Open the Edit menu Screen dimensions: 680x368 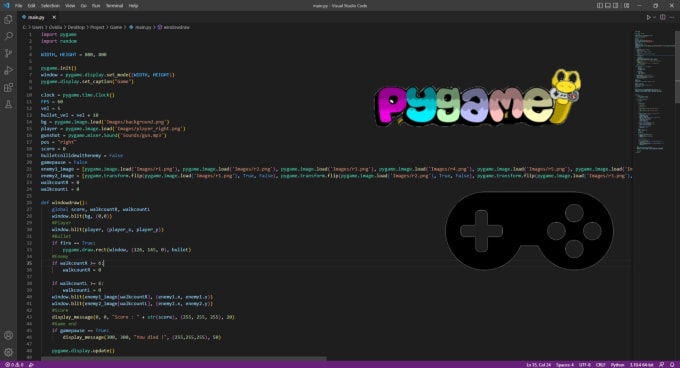32,6
